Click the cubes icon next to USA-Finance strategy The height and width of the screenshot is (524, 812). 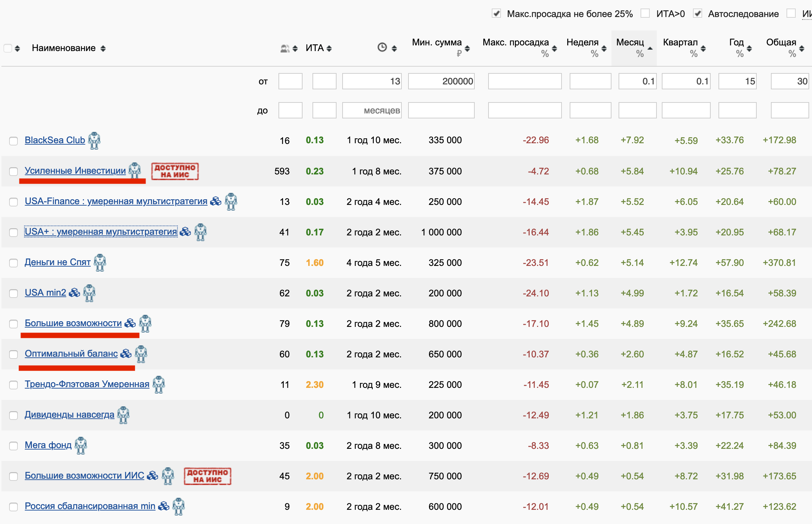pyautogui.click(x=215, y=202)
